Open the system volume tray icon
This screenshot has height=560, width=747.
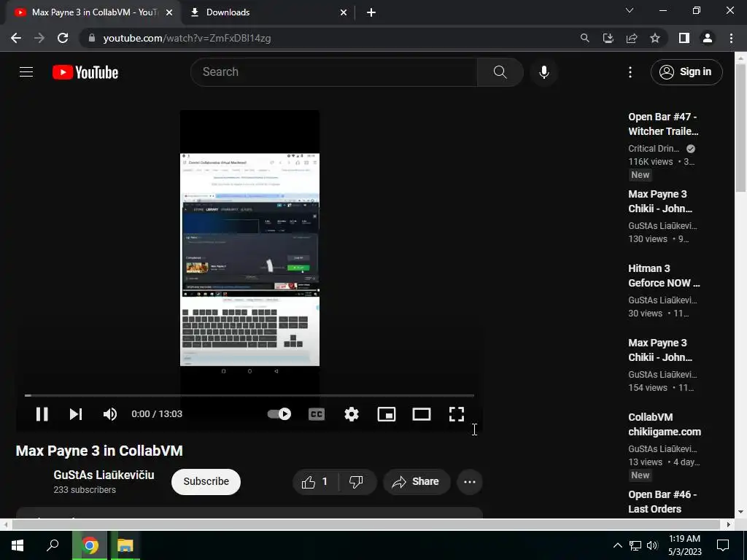click(652, 545)
